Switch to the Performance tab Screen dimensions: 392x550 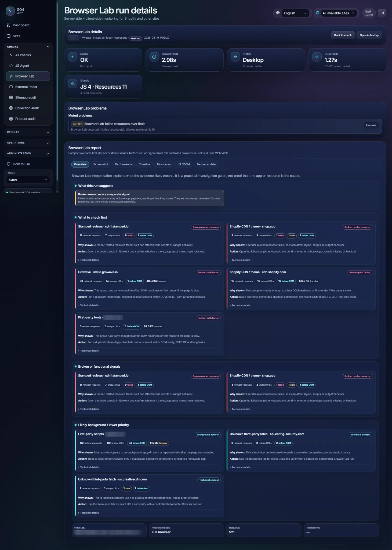[124, 164]
